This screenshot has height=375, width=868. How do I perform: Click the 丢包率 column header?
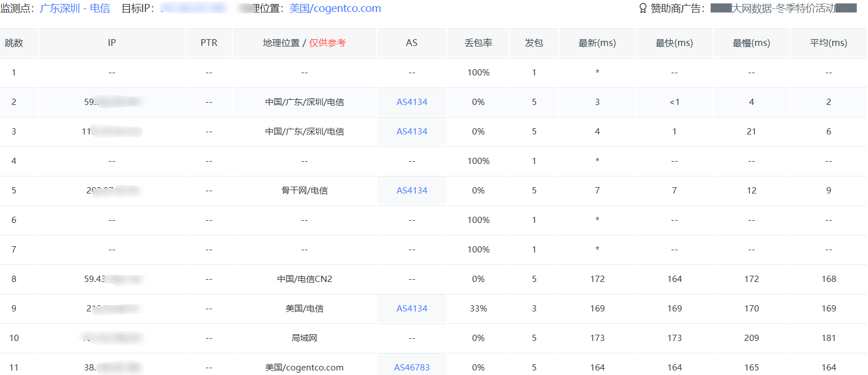478,43
